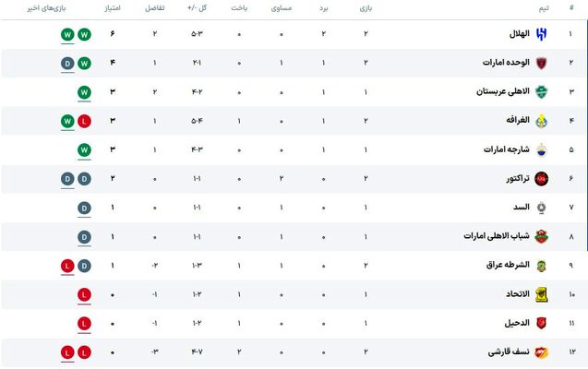Click the loss badge in Al Gharafa row
Viewport: 588px width, 369px height.
point(84,121)
